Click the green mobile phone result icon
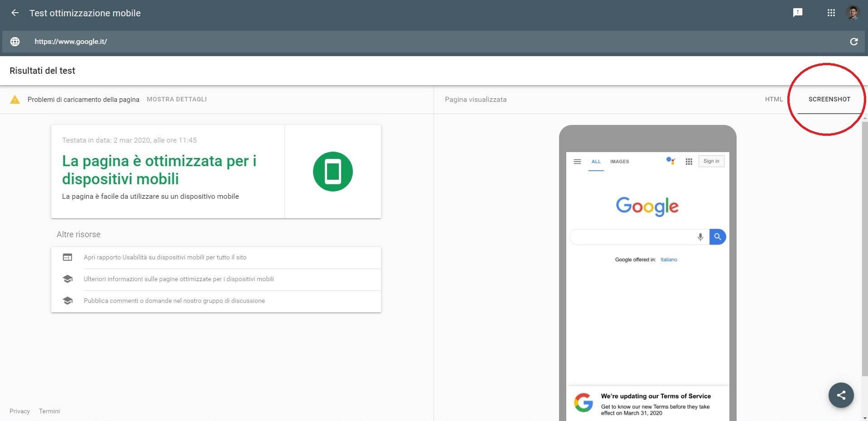This screenshot has height=421, width=868. [333, 172]
